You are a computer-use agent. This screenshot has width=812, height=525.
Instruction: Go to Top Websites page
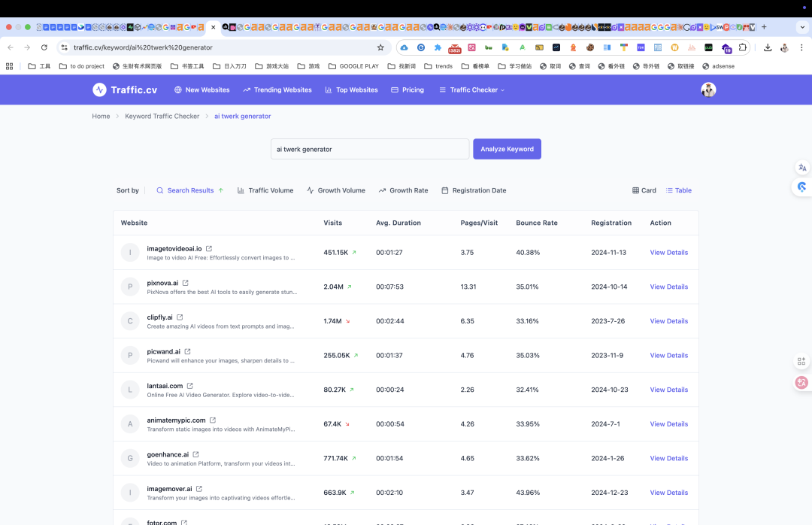(351, 90)
